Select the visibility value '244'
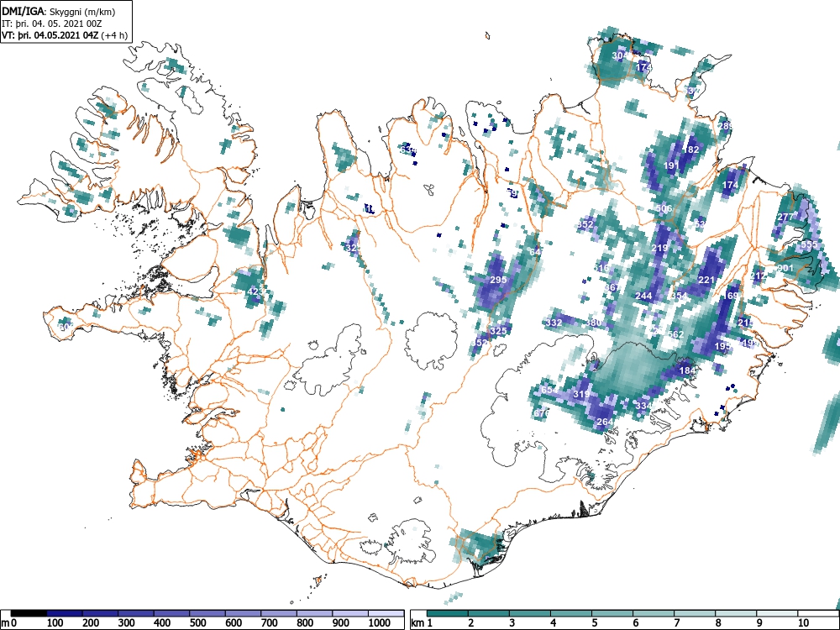The height and width of the screenshot is (630, 840). (644, 296)
